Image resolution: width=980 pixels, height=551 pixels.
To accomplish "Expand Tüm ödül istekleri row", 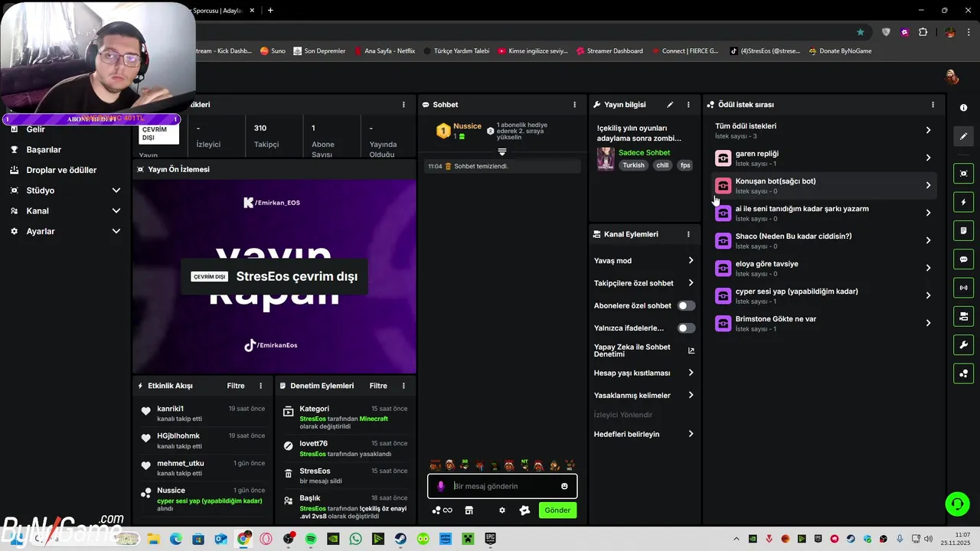I will pyautogui.click(x=824, y=130).
